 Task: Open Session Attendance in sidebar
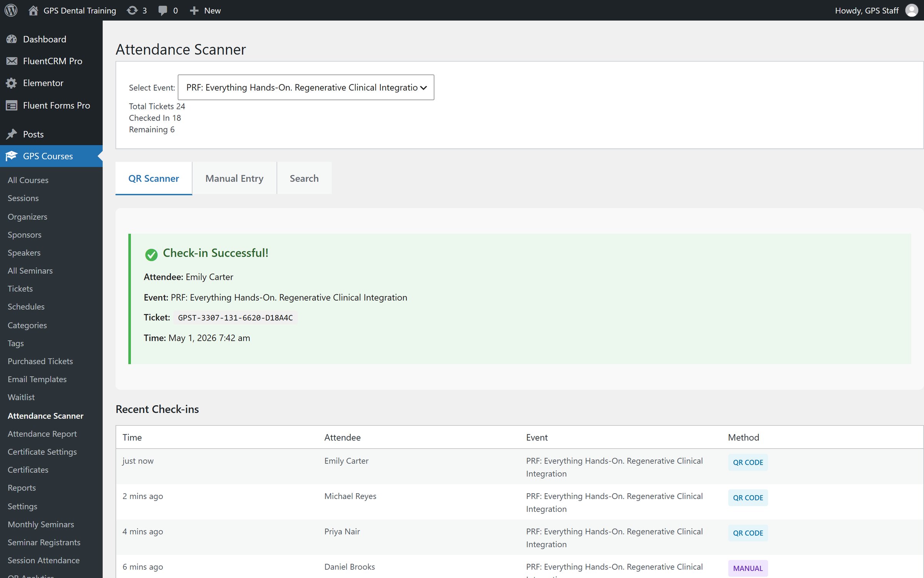(44, 560)
